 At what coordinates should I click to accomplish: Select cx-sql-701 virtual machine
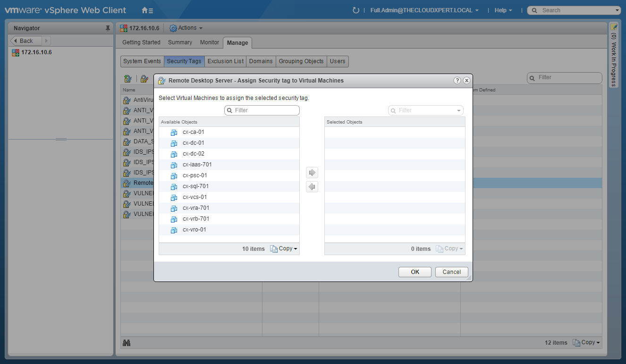(x=195, y=186)
